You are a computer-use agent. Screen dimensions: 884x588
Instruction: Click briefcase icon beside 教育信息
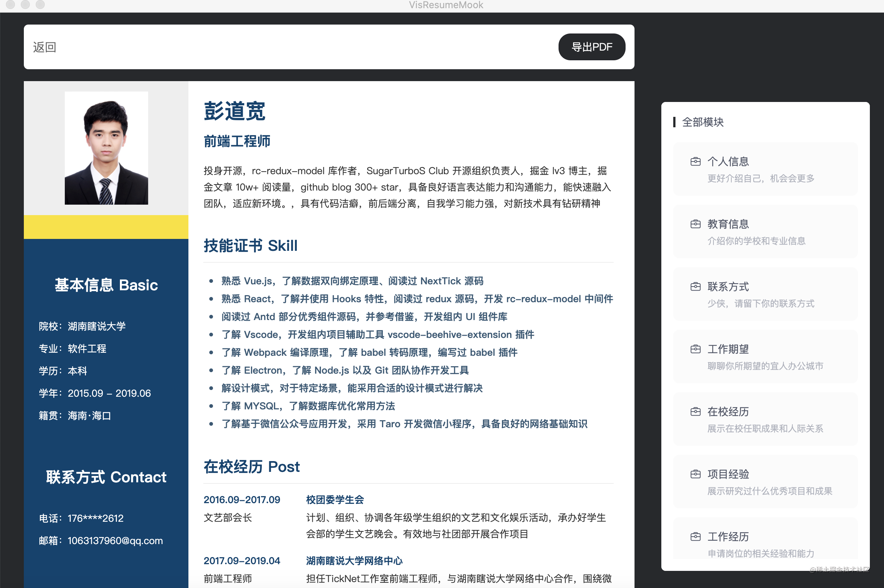click(x=695, y=224)
